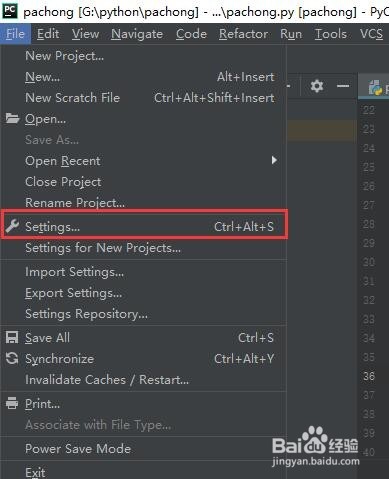Click the Synchronize refresh icon
This screenshot has width=389, height=479.
pyautogui.click(x=12, y=358)
